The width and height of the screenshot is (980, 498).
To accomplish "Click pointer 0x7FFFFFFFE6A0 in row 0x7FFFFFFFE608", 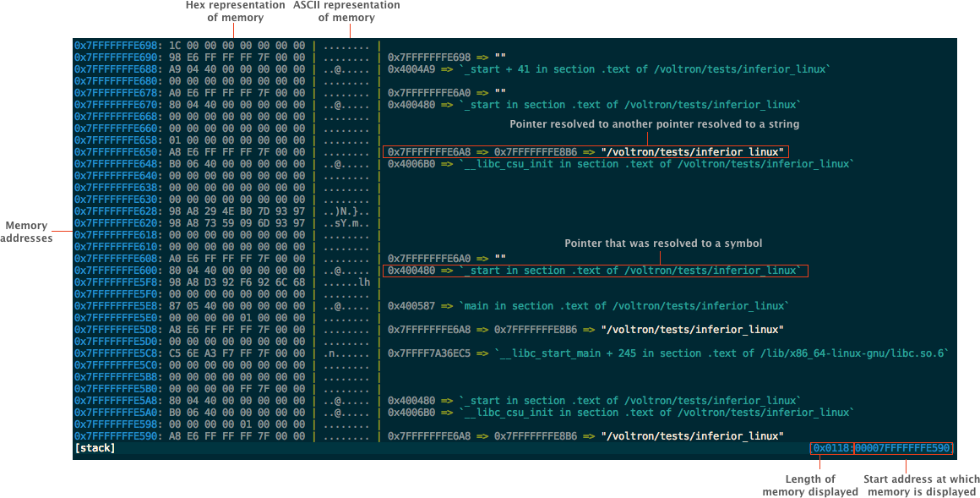I will [429, 259].
